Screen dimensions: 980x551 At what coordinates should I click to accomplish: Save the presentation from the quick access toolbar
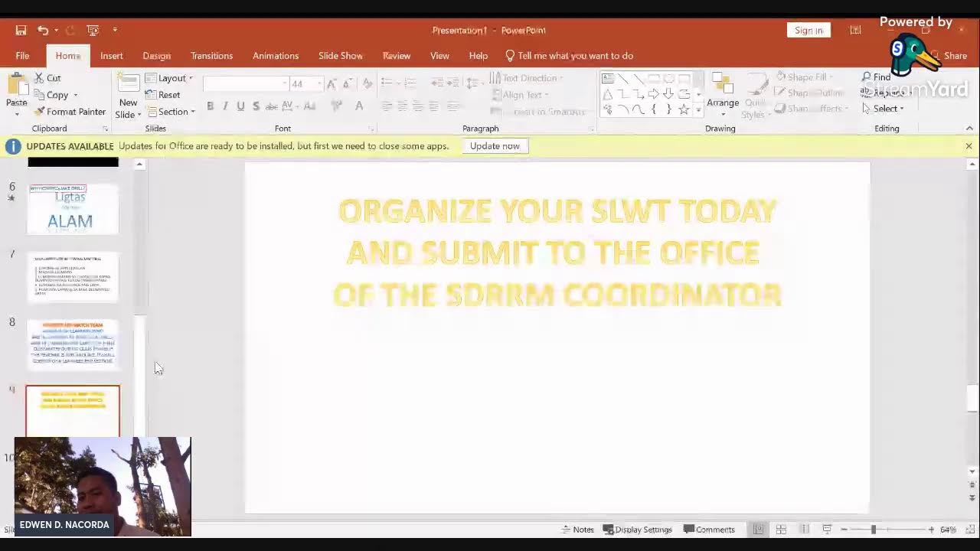tap(21, 31)
